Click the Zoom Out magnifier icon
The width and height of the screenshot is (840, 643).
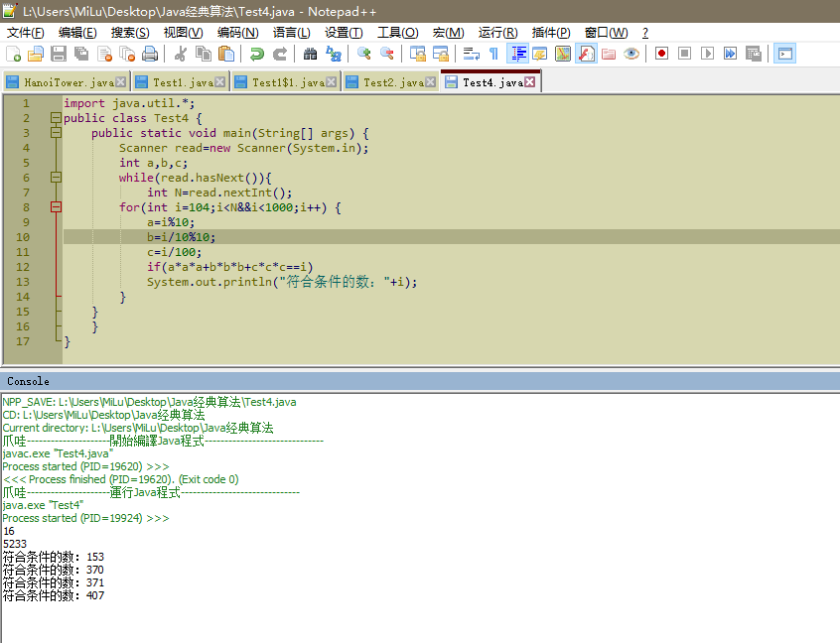point(386,54)
